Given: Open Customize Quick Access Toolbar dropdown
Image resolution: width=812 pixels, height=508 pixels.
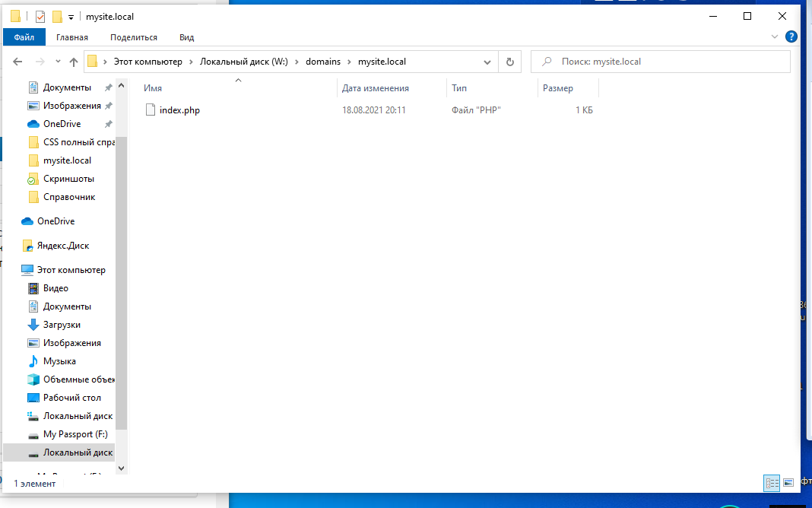Looking at the screenshot, I should point(71,17).
